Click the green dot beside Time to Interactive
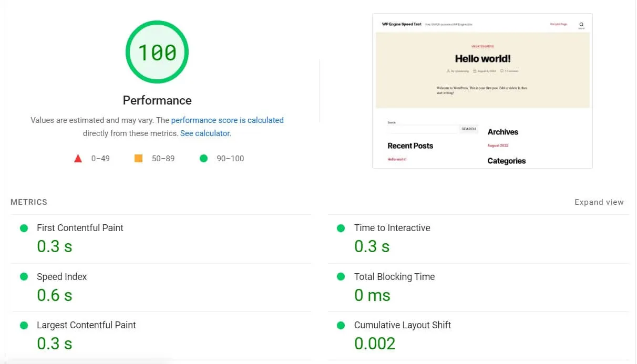The width and height of the screenshot is (637, 364). click(x=341, y=228)
